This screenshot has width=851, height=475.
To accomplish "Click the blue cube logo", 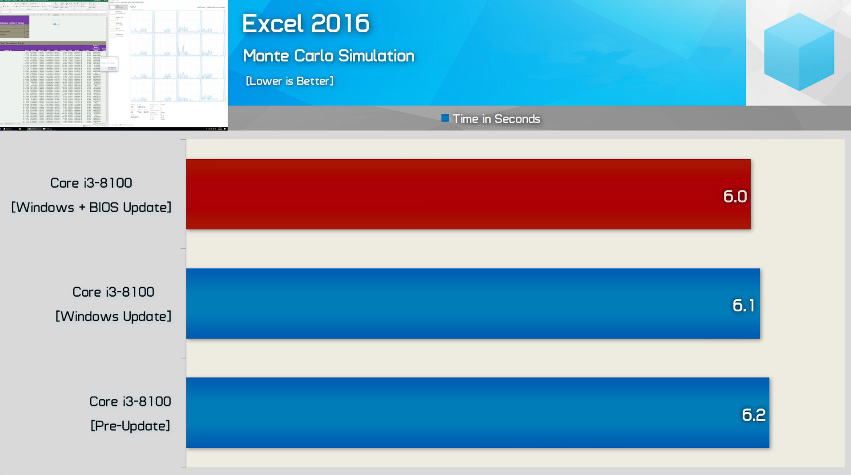I will [x=798, y=52].
